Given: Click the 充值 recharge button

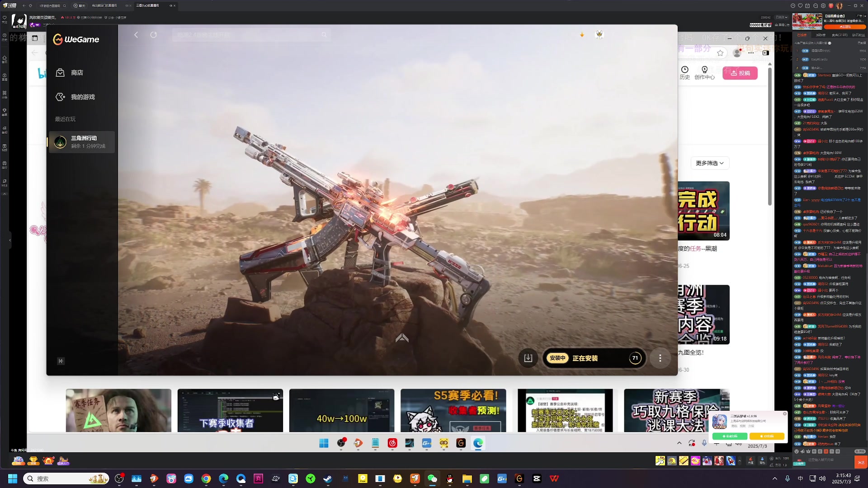Looking at the screenshot, I should tap(751, 461).
